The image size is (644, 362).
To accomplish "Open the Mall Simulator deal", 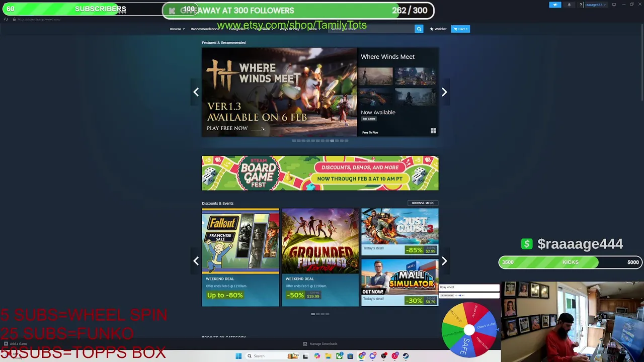I will click(399, 283).
